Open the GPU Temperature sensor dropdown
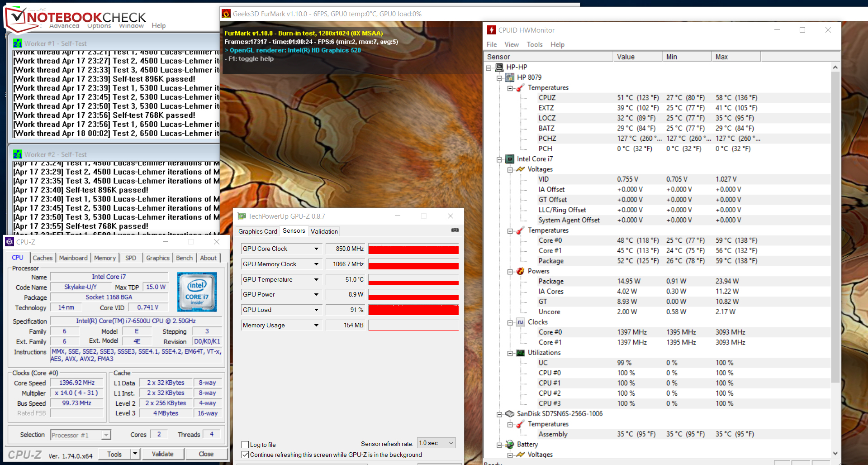The image size is (868, 465). click(x=316, y=279)
